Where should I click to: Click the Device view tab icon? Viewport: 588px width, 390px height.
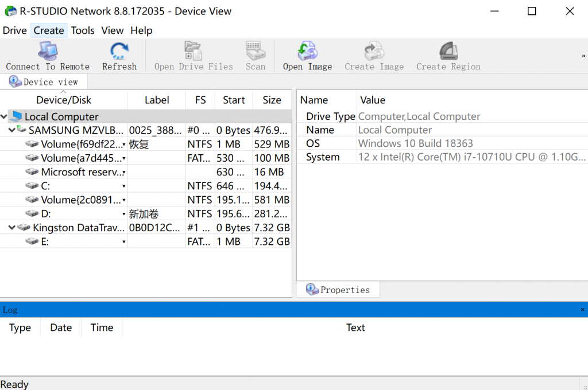[x=15, y=81]
